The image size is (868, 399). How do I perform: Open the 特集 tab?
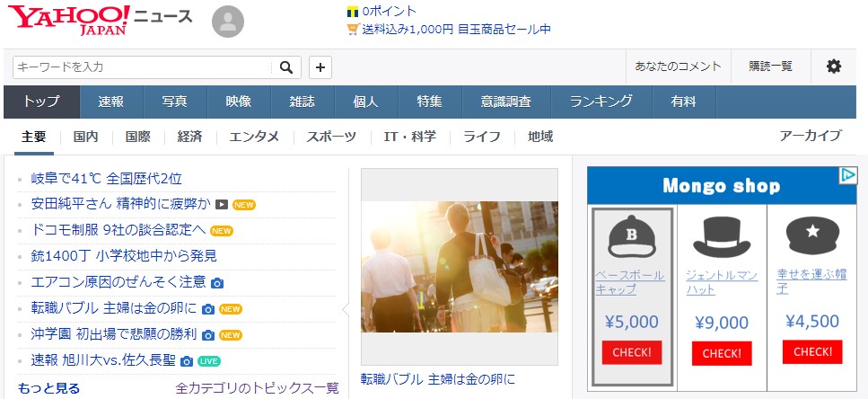(x=430, y=102)
